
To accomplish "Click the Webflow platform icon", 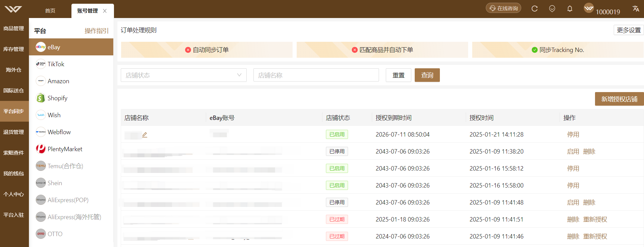I will (x=41, y=132).
